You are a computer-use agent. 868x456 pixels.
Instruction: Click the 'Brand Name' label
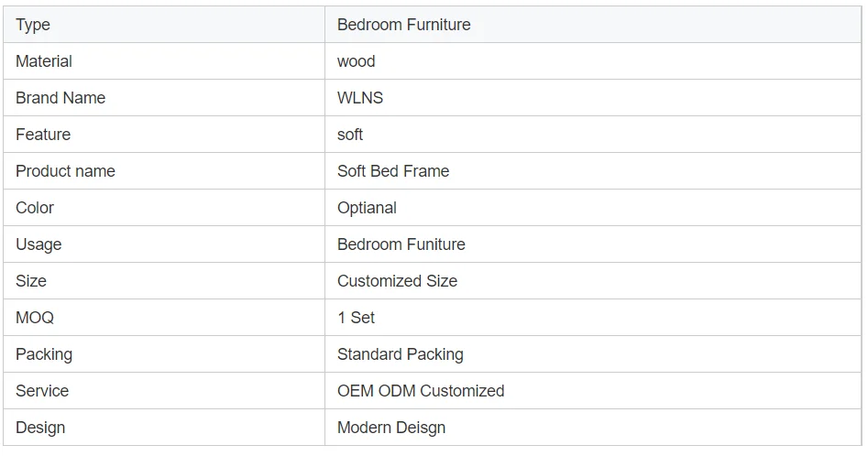click(x=60, y=98)
